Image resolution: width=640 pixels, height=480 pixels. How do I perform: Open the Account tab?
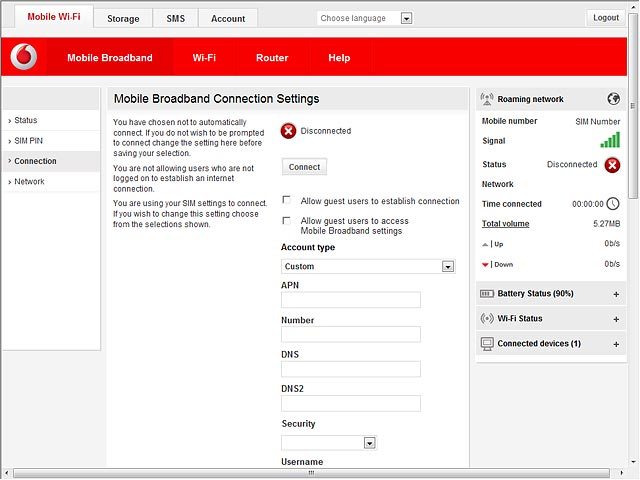click(x=228, y=19)
